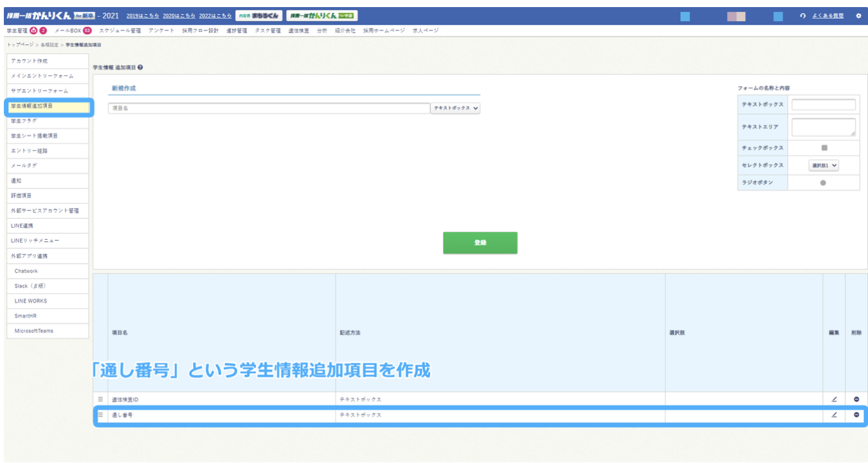Click the edit pencil icon for 通し番号
Image resolution: width=868 pixels, height=463 pixels.
pyautogui.click(x=834, y=415)
